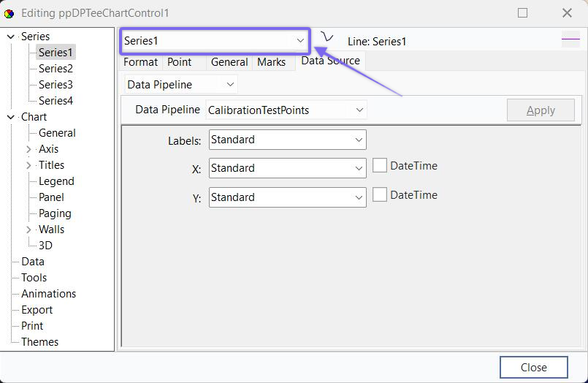The width and height of the screenshot is (588, 383).
Task: Click the line series type icon
Action: [x=327, y=39]
